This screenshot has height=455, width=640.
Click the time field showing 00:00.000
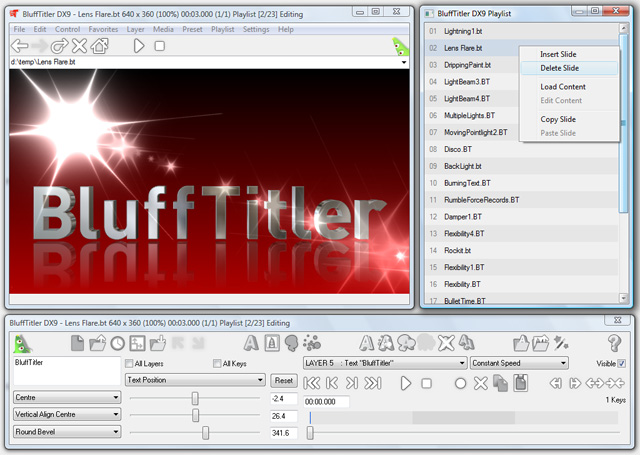(x=326, y=402)
